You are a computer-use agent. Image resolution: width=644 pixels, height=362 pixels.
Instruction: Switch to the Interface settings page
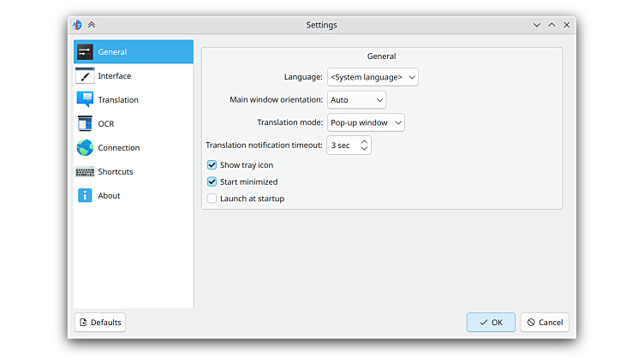(115, 76)
